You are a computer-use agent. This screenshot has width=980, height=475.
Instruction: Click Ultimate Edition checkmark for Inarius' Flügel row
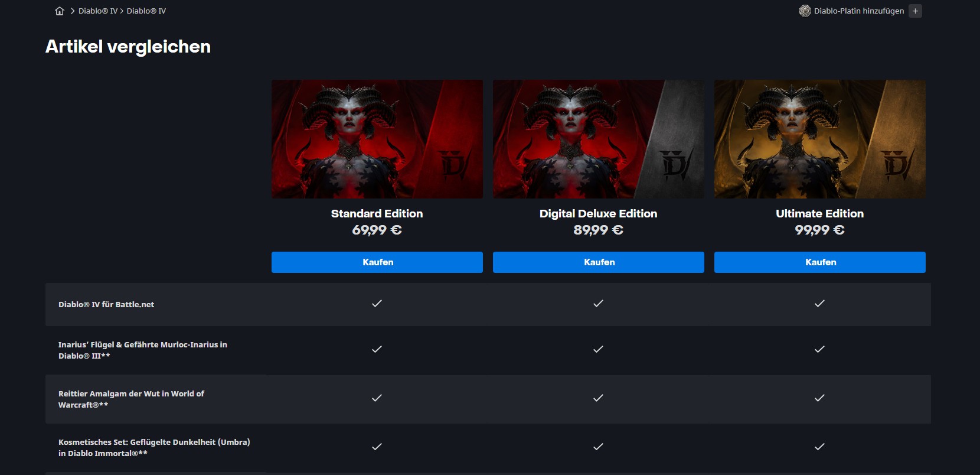pyautogui.click(x=819, y=349)
